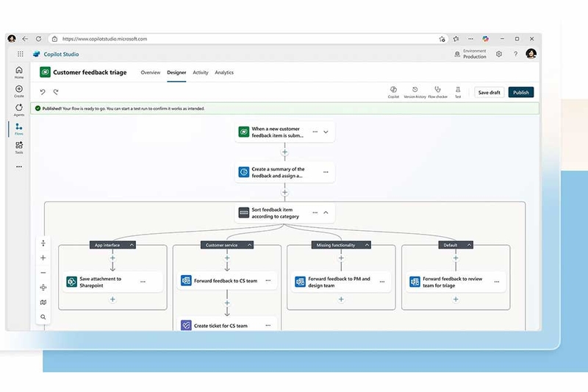The image size is (588, 392).
Task: Open options for Create a summary node
Action: (x=326, y=172)
